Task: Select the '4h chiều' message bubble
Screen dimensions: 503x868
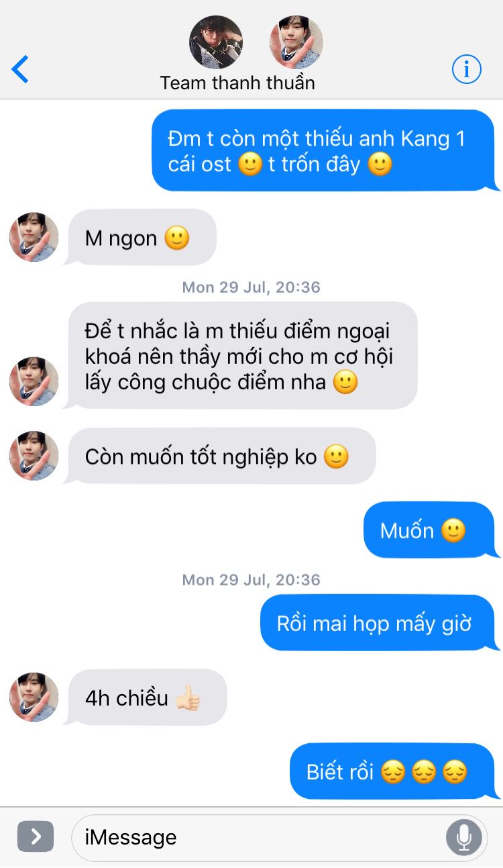Action: pos(145,697)
